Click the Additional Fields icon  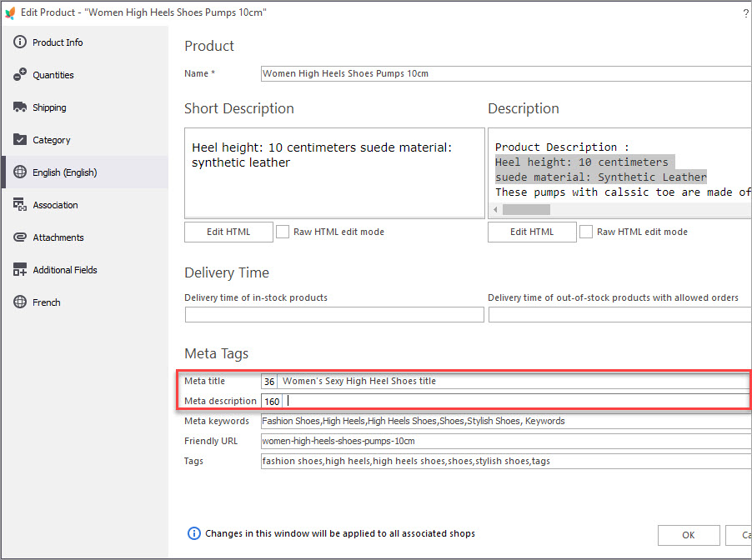tap(20, 269)
